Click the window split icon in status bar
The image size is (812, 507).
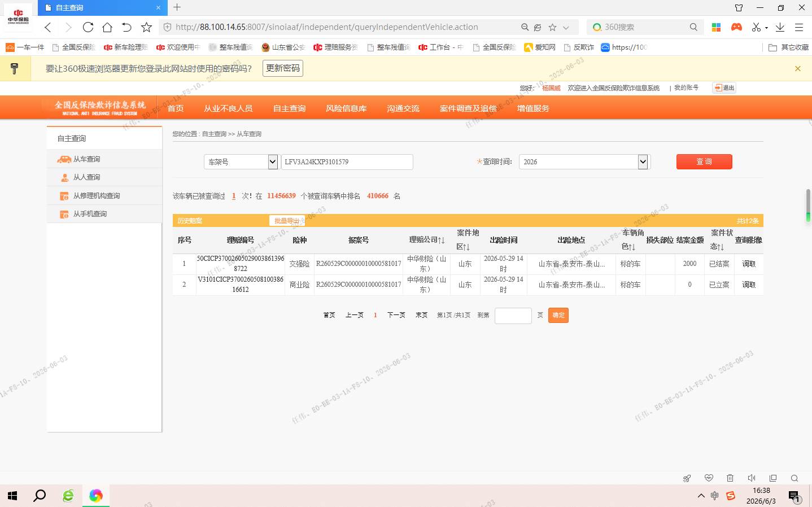click(773, 478)
